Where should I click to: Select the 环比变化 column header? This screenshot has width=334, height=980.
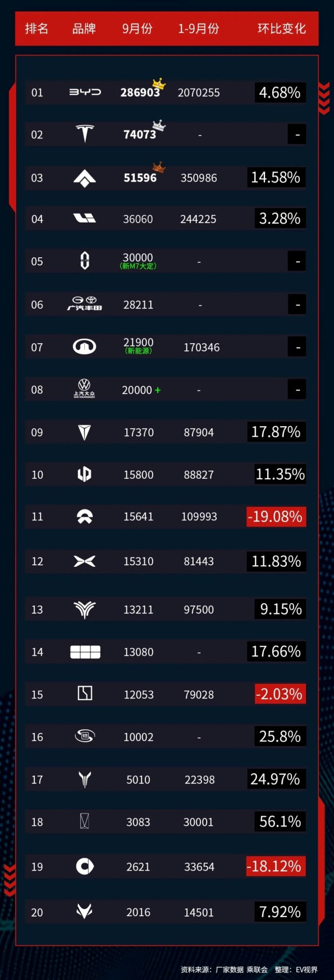point(282,29)
